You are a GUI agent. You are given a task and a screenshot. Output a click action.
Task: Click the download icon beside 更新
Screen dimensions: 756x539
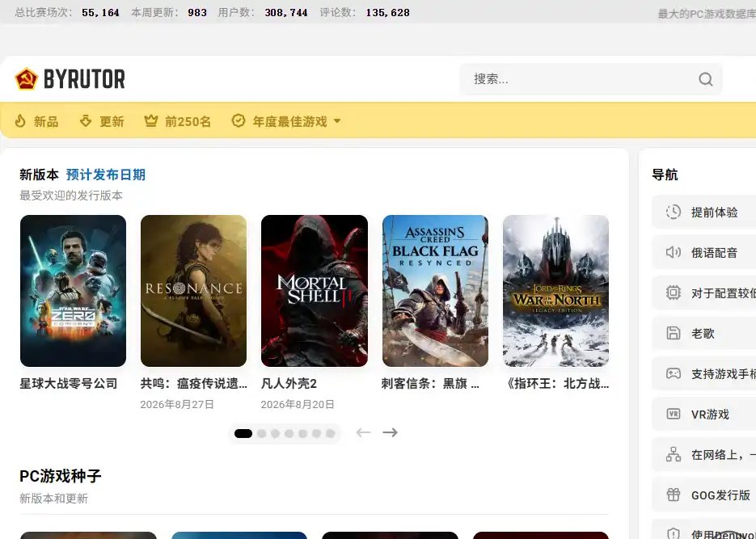click(x=86, y=121)
